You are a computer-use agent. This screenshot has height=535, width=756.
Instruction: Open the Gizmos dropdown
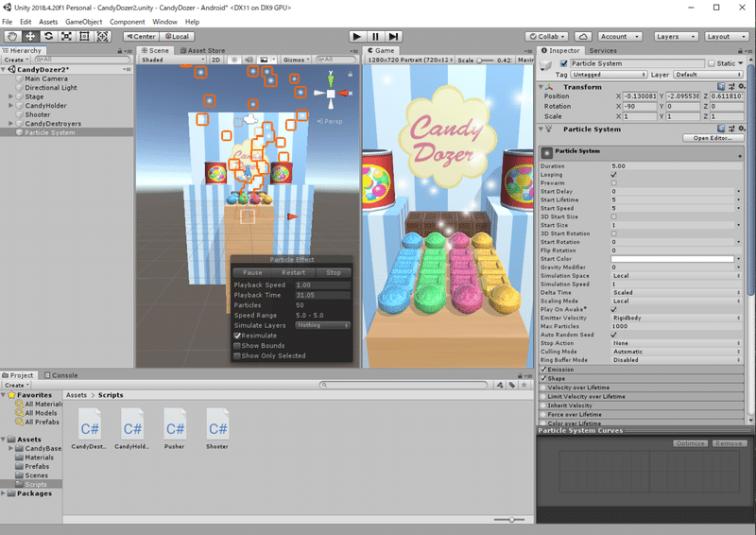click(x=297, y=60)
